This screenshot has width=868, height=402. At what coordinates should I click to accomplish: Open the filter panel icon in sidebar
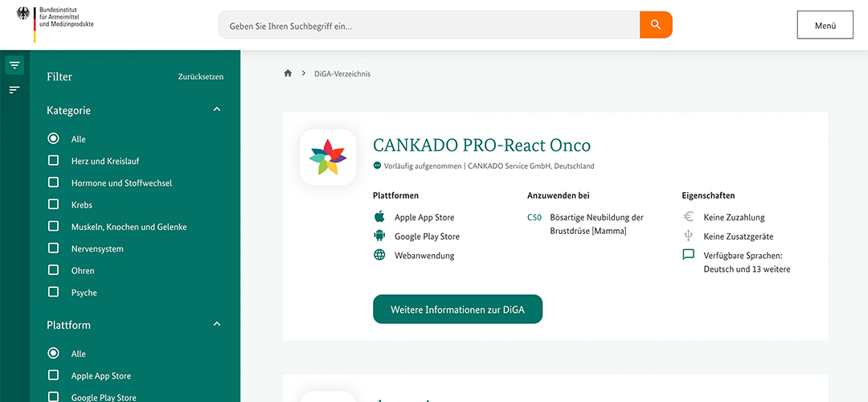click(14, 65)
